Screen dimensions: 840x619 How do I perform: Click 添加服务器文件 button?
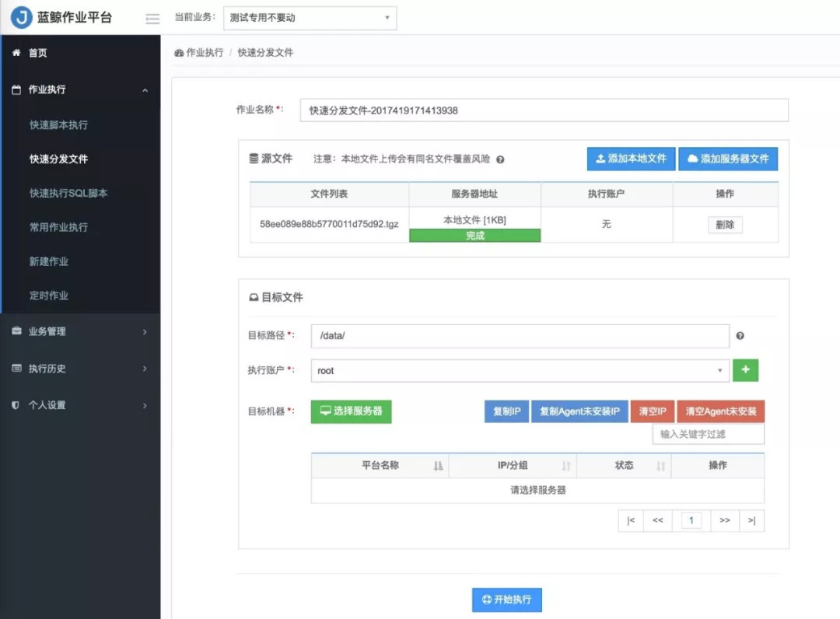(728, 159)
